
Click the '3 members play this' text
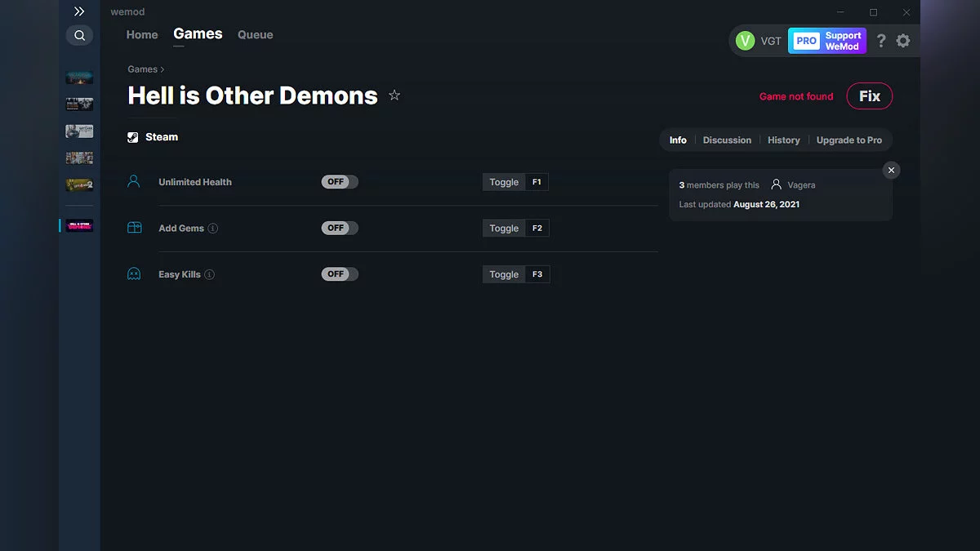tap(719, 185)
